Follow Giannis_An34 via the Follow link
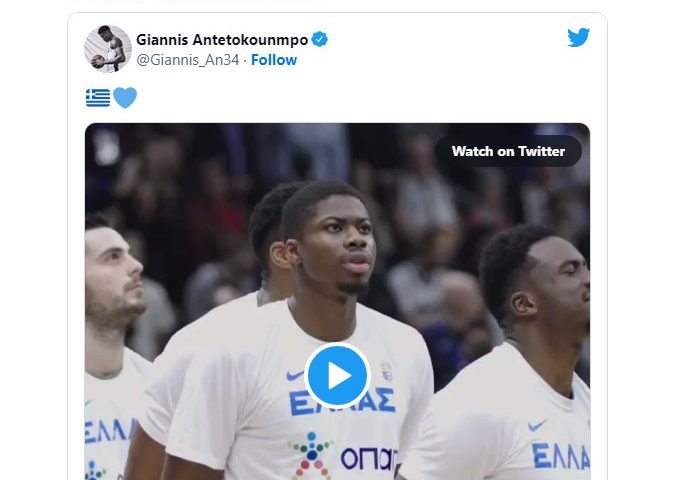Screen dimensions: 690x480 click(x=274, y=60)
